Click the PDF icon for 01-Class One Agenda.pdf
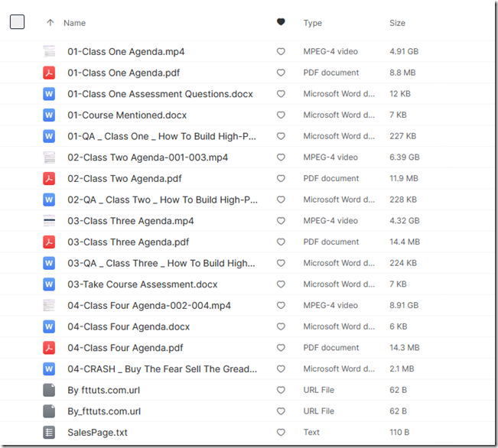 point(50,73)
